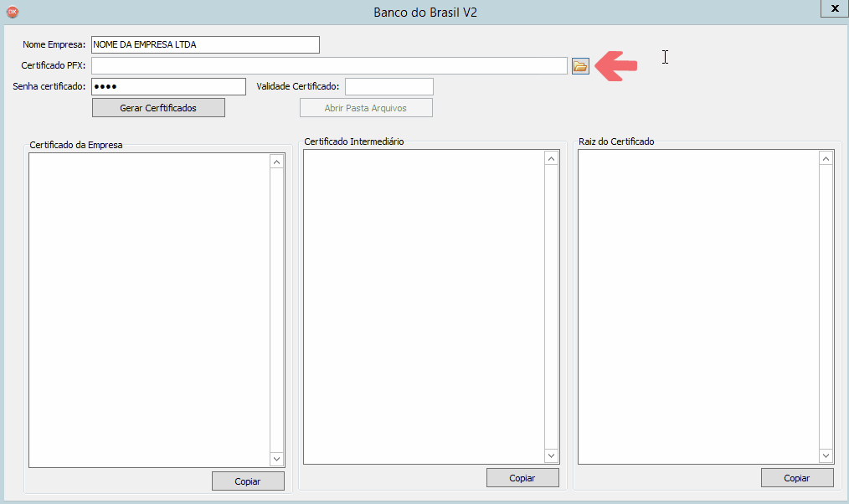The image size is (849, 504).
Task: Click the Senha certificado password field
Action: point(168,86)
